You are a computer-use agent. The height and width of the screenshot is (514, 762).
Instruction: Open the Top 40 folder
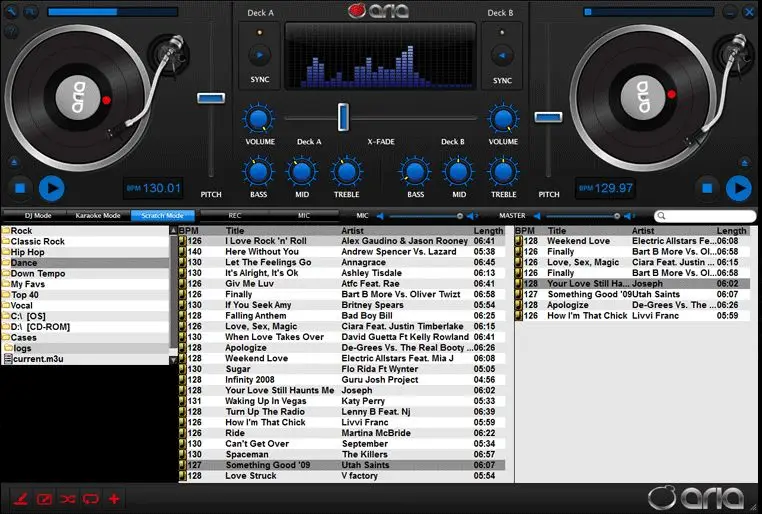85,295
